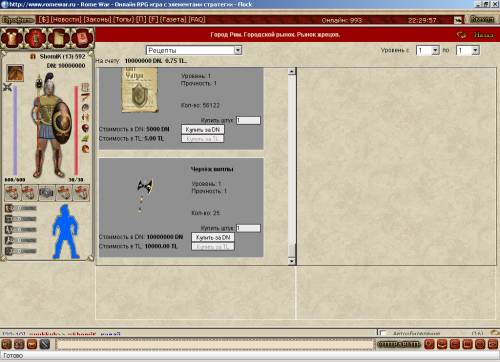The image size is (500, 362).
Task: Open the scroll document icon in the sidebar
Action: 59,38
